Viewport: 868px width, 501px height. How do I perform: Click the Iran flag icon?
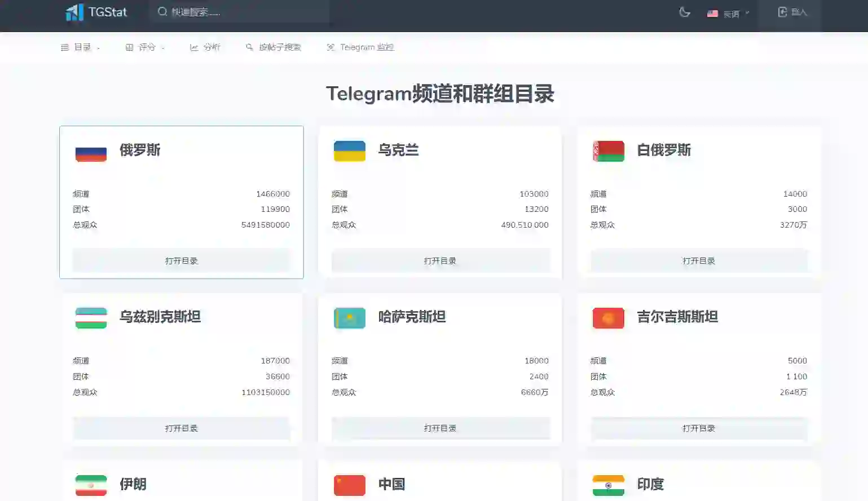pyautogui.click(x=90, y=484)
